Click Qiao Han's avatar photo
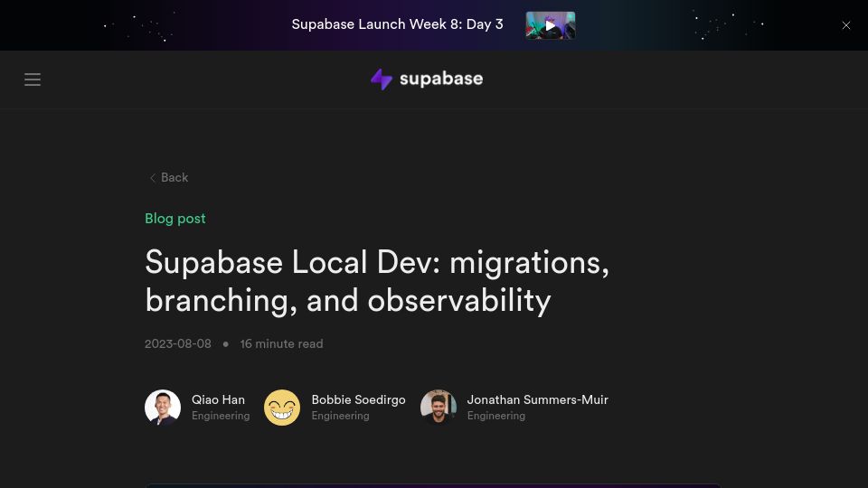The width and height of the screenshot is (868, 488). coord(163,408)
